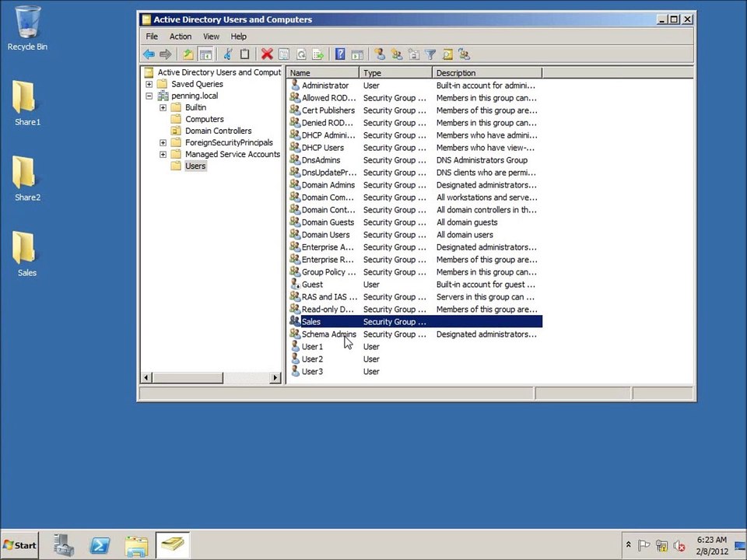
Task: Go up one level with folder-arrow icon
Action: [x=188, y=54]
